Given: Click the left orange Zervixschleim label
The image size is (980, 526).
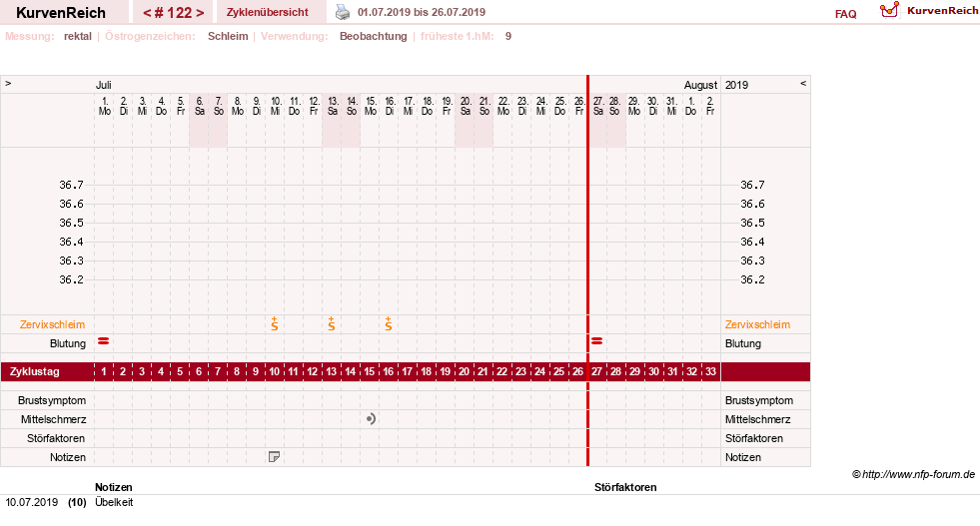Looking at the screenshot, I should [x=53, y=324].
